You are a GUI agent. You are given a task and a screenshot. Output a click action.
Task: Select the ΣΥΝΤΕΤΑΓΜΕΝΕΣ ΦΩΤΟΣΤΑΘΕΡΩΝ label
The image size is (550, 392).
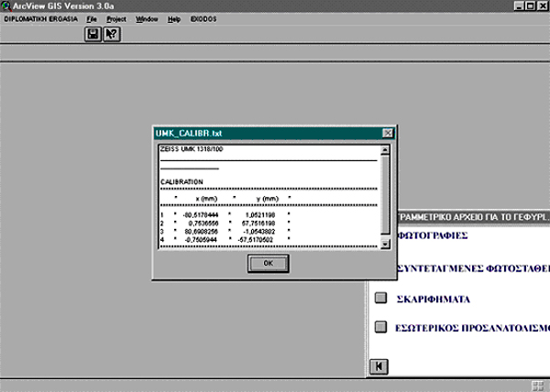473,268
